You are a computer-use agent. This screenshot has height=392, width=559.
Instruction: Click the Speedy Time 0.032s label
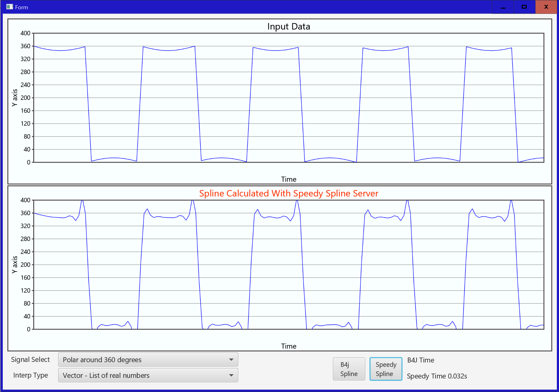[437, 376]
